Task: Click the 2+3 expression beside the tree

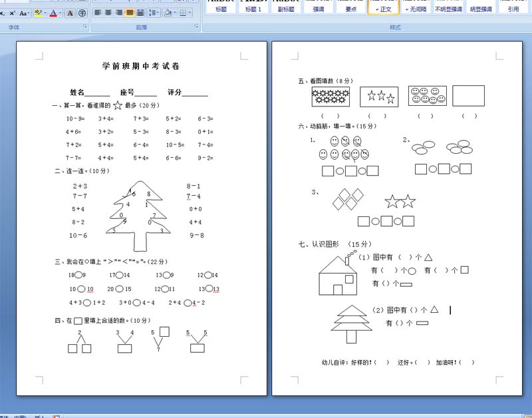Action: 80,186
